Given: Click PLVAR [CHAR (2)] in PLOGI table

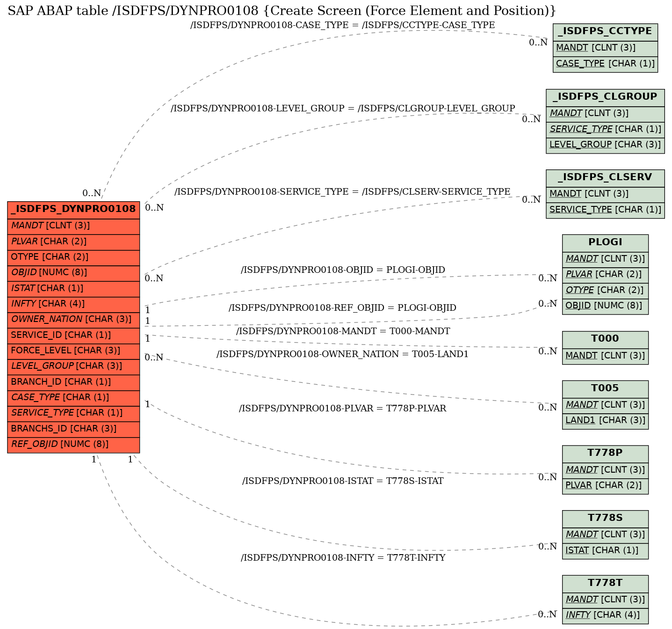Looking at the screenshot, I should click(605, 274).
